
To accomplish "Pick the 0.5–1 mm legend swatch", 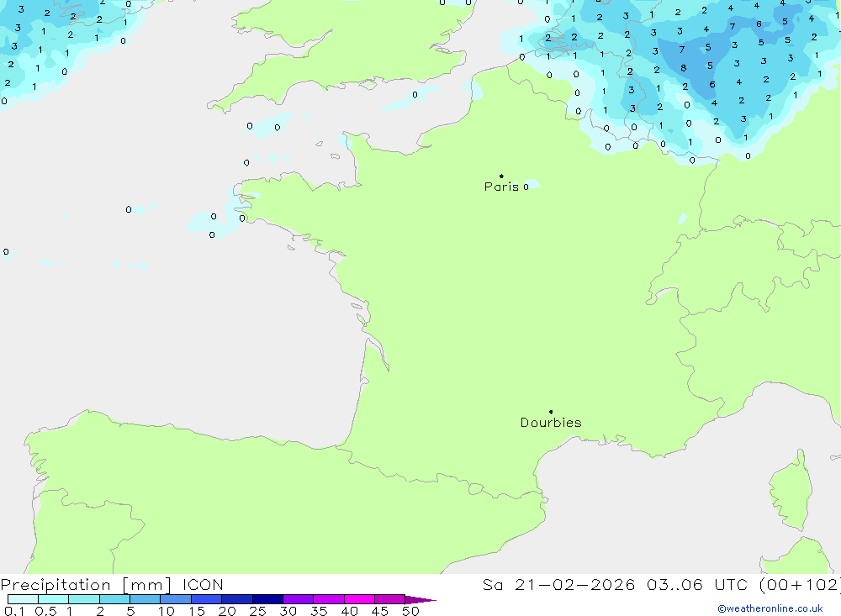I will [x=54, y=599].
